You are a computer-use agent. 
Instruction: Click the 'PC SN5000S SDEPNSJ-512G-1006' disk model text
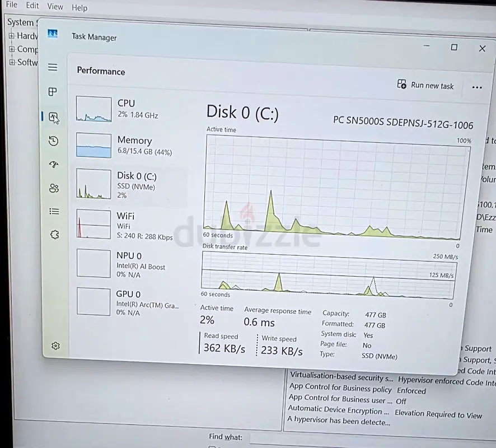403,123
